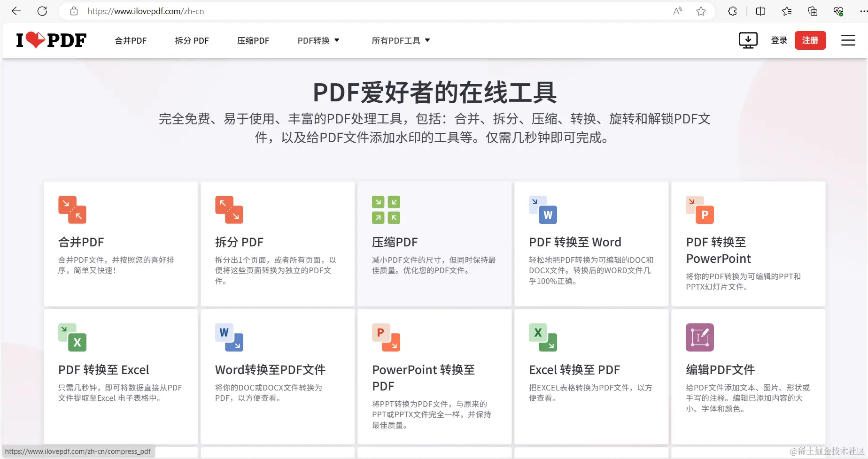The width and height of the screenshot is (868, 459).
Task: Open browser extensions puzzle icon
Action: [x=732, y=11]
